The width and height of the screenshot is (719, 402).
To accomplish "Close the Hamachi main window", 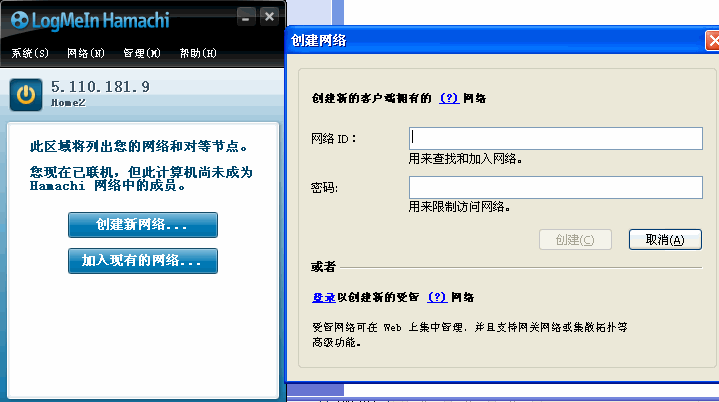I will pos(269,17).
